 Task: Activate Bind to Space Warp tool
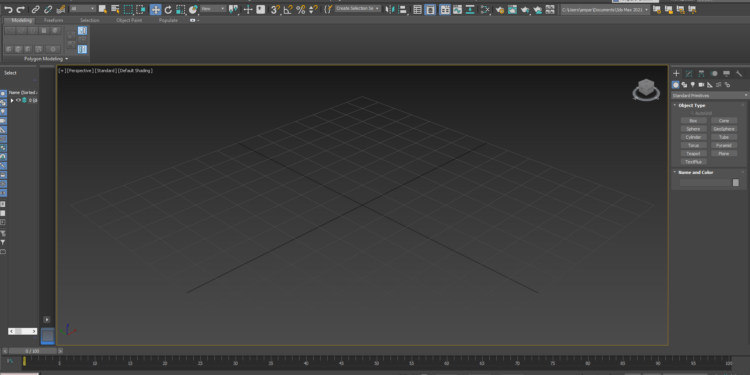(x=61, y=9)
